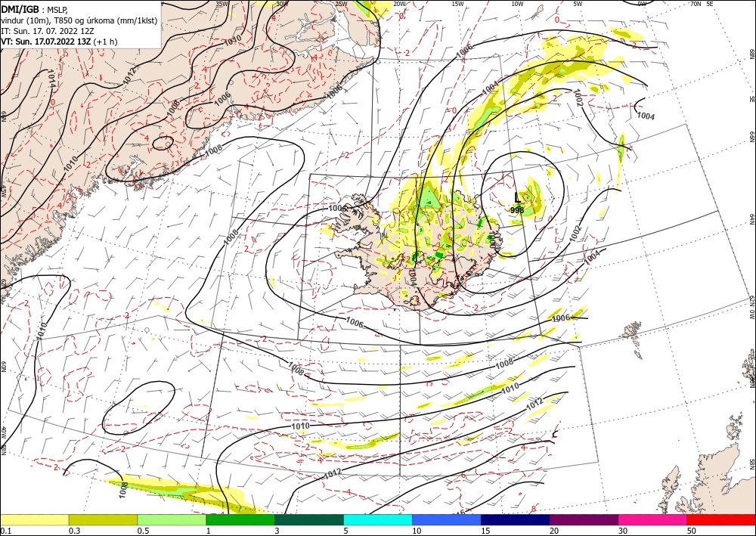
Task: Click the "0.5" legend value
Action: click(143, 531)
